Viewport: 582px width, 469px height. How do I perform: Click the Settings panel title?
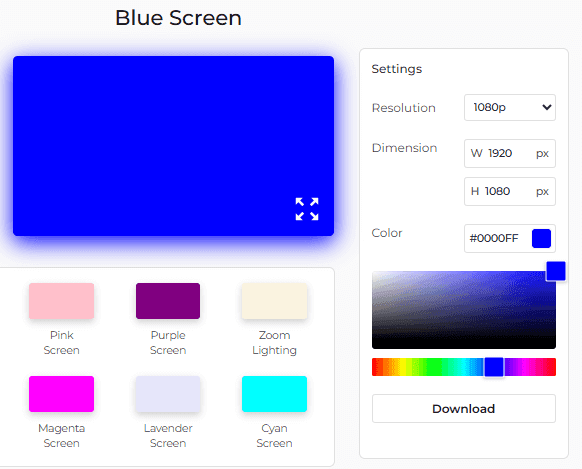click(397, 69)
